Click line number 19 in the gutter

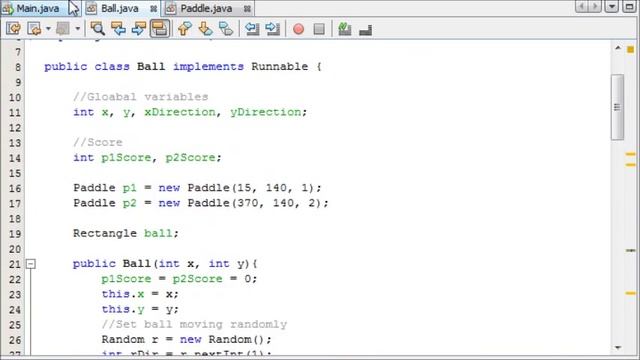coord(15,234)
